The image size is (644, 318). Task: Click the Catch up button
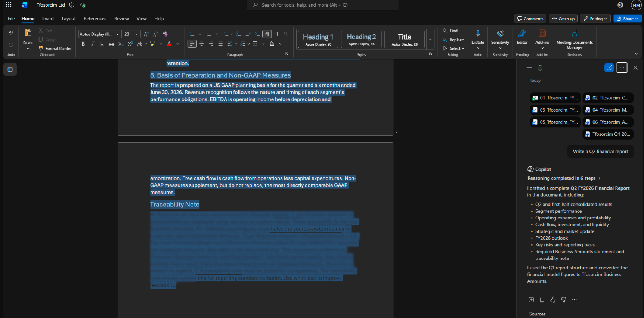coord(563,19)
